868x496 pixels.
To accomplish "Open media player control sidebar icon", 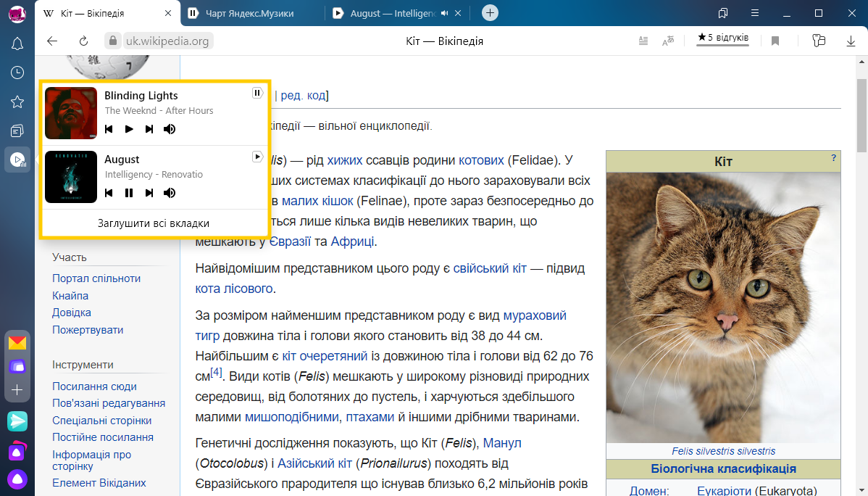I will click(x=17, y=160).
